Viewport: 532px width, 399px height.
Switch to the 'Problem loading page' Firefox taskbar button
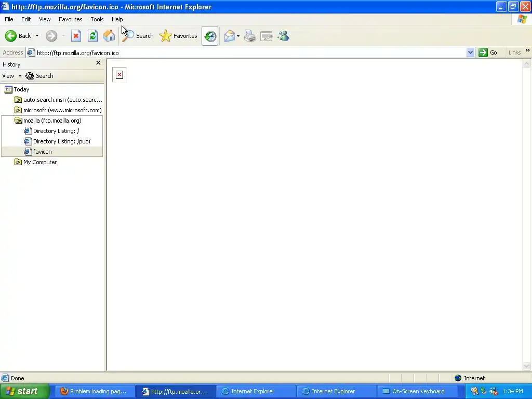[x=95, y=392]
